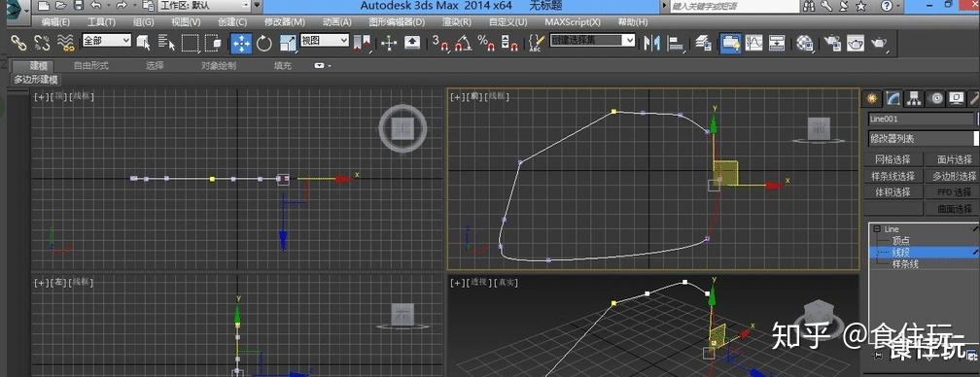The width and height of the screenshot is (980, 377).
Task: Activate the Select and Rotate tool
Action: pyautogui.click(x=264, y=43)
